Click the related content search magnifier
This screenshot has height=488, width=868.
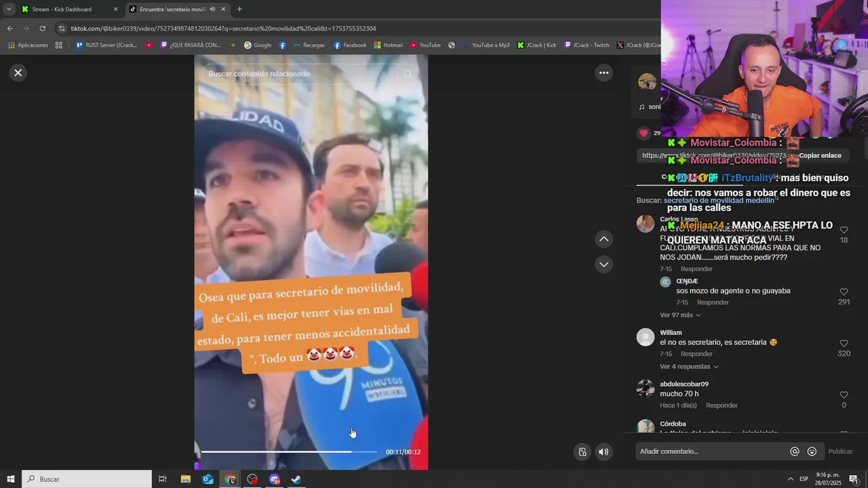(x=408, y=74)
